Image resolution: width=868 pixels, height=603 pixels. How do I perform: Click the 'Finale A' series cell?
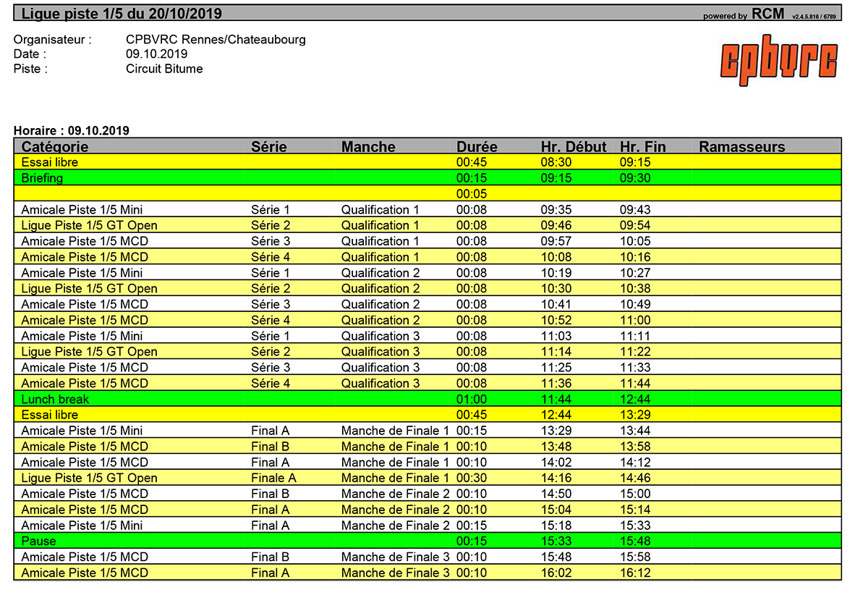273,478
